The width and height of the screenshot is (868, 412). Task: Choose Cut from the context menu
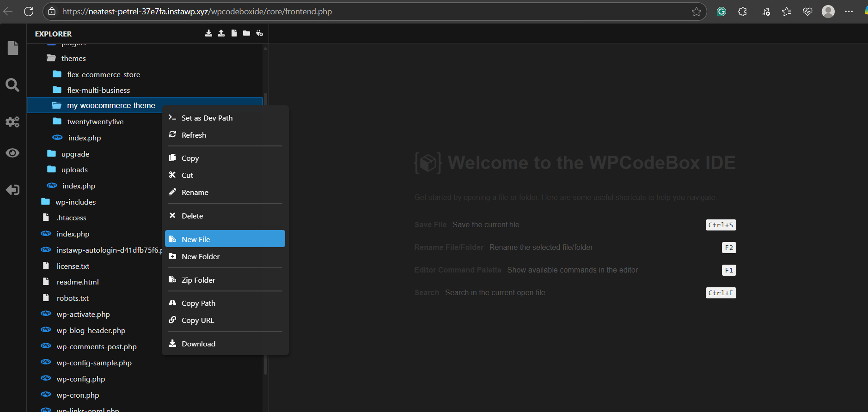225,175
